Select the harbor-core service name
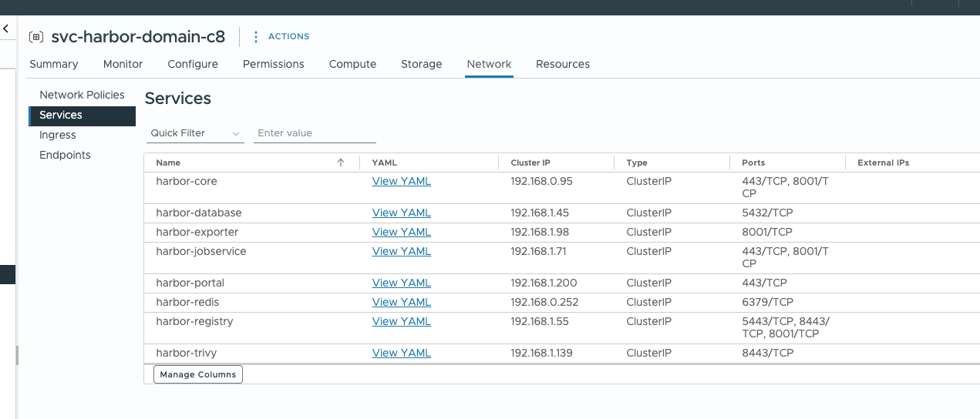 [x=187, y=182]
